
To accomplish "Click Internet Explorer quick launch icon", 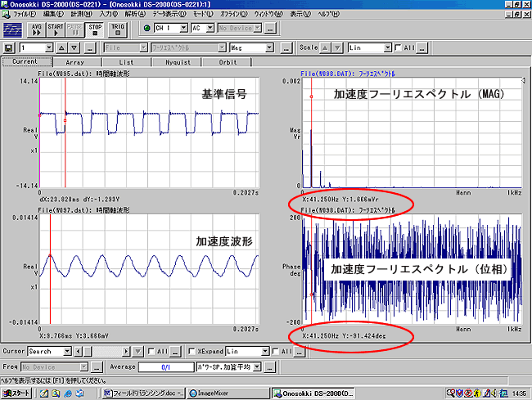I will pos(68,393).
